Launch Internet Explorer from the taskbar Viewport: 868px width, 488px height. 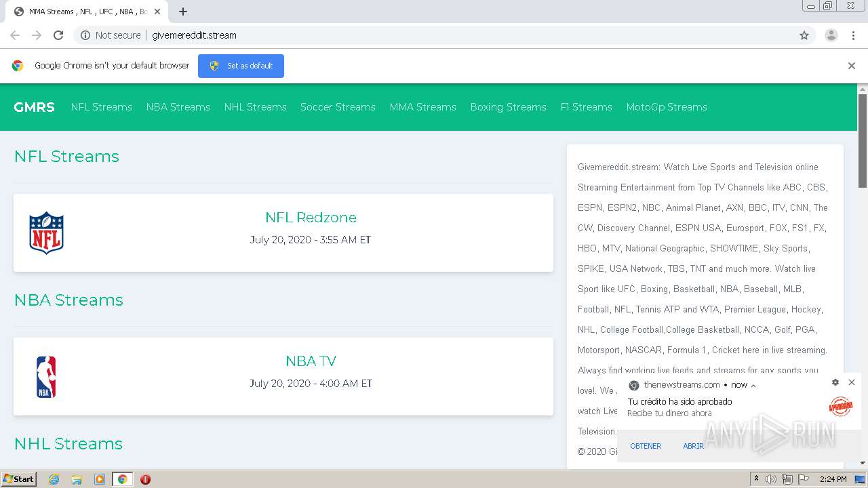[54, 479]
